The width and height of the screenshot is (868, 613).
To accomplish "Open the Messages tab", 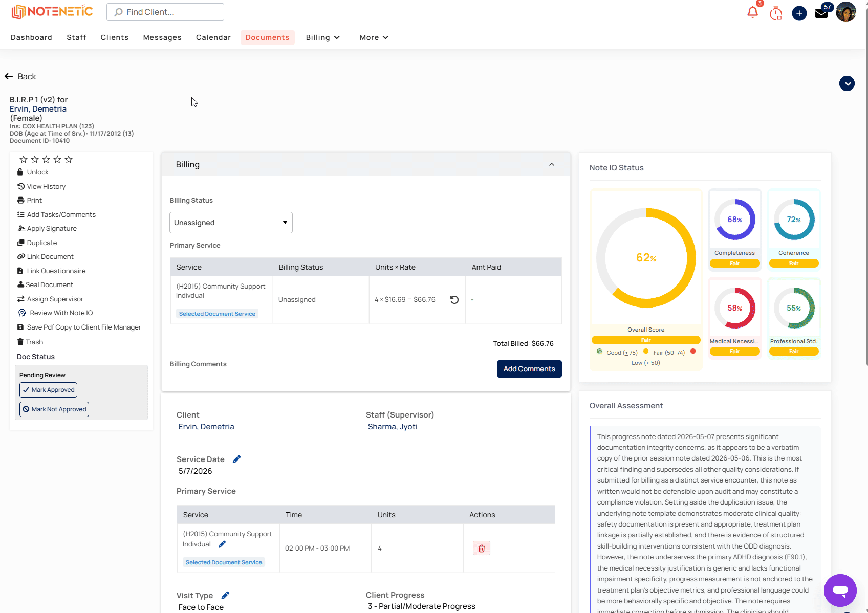I will coord(162,37).
